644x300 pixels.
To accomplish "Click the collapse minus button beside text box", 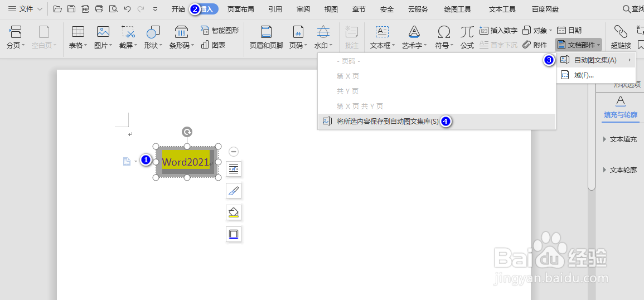I will pos(233,152).
